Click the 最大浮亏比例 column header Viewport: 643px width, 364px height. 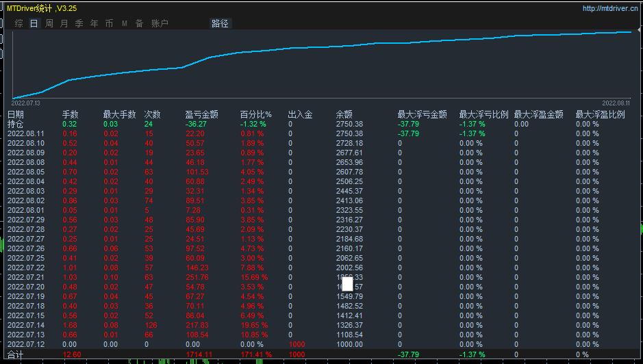tap(483, 114)
